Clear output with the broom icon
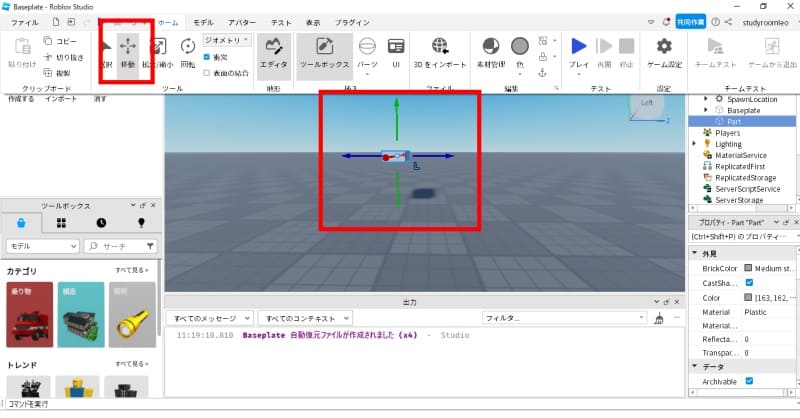The height and width of the screenshot is (418, 800). tap(659, 318)
